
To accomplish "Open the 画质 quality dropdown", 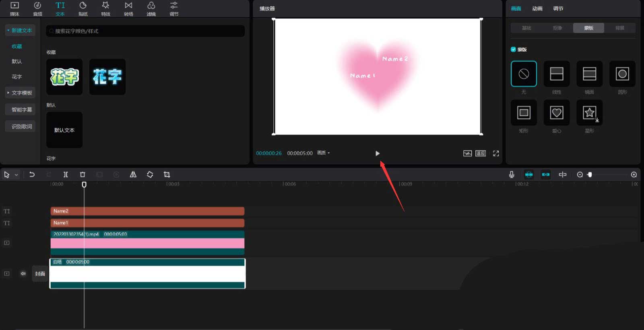I will 323,153.
